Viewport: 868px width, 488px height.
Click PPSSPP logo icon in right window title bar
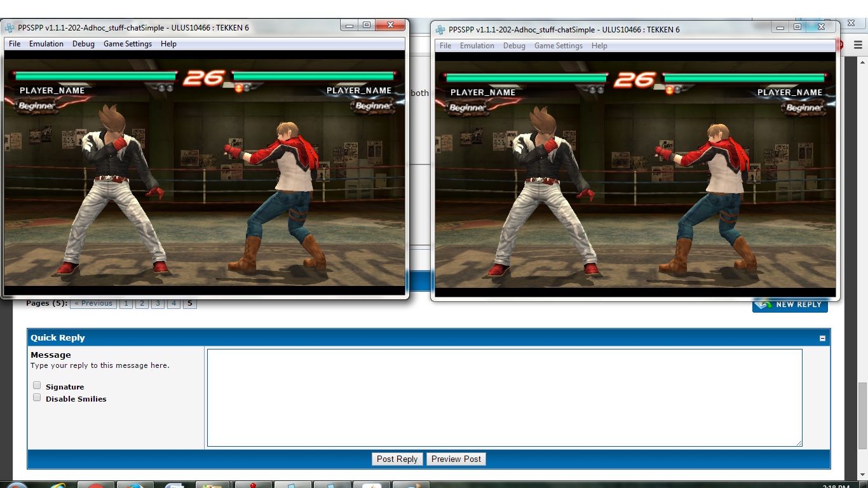pos(440,30)
